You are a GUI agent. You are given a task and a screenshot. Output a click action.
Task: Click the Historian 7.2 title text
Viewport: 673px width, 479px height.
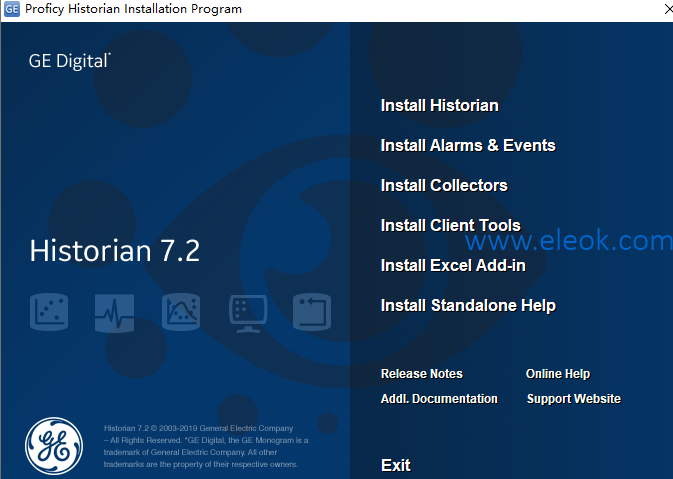tap(115, 251)
